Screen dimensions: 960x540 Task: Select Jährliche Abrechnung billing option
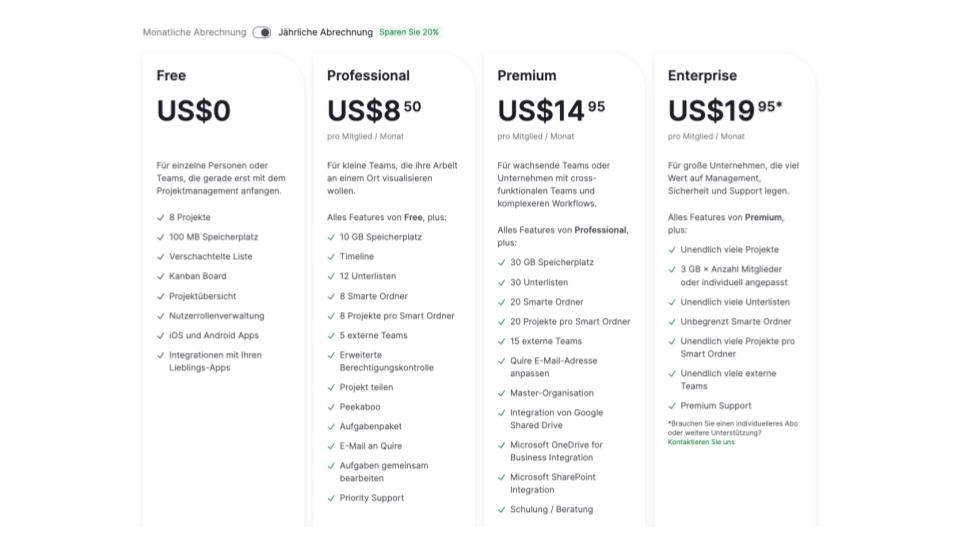[325, 32]
